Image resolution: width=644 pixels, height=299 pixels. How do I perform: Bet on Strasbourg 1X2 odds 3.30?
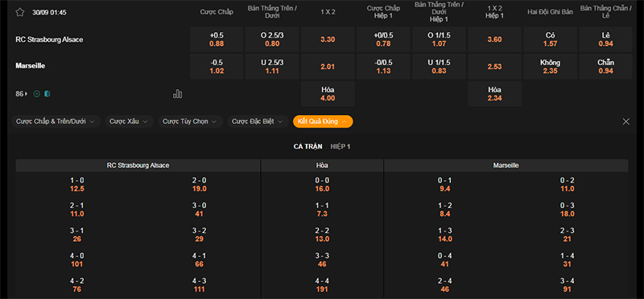(328, 39)
